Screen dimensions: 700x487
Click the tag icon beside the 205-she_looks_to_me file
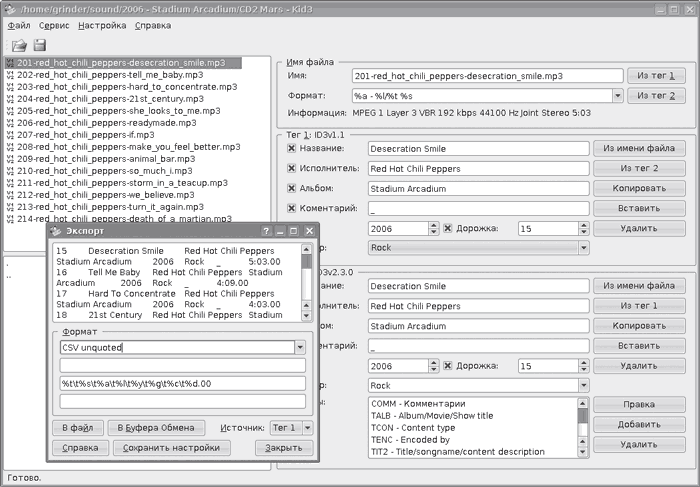click(9, 110)
